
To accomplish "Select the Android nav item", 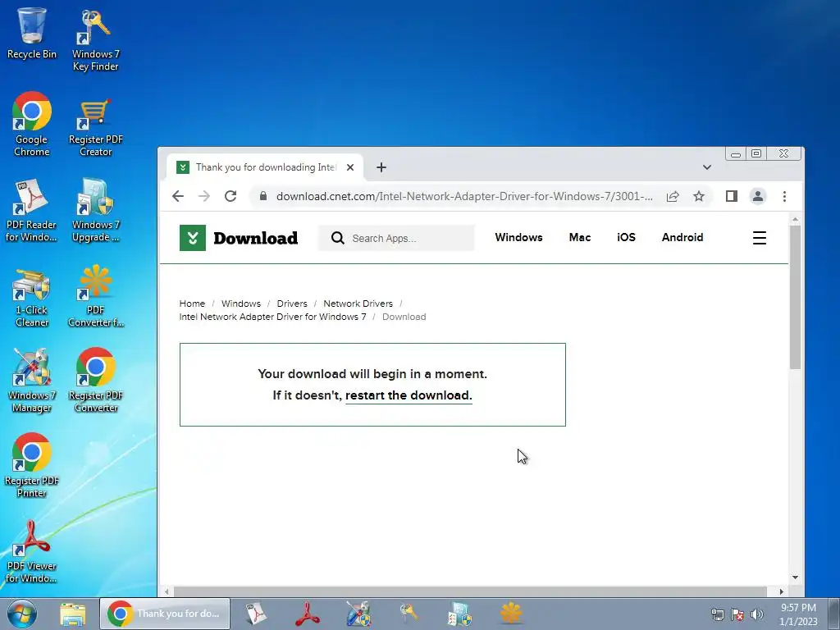I will [682, 237].
